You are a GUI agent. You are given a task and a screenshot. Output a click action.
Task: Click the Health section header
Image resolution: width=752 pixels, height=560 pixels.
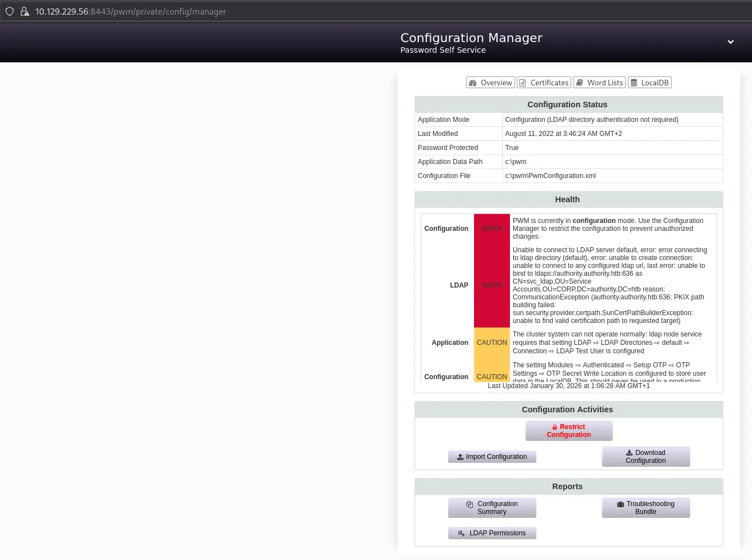[x=567, y=199]
